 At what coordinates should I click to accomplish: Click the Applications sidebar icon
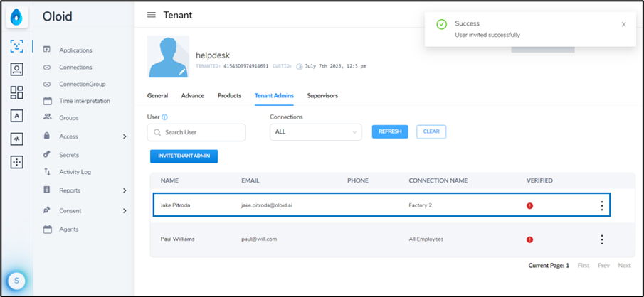click(47, 50)
